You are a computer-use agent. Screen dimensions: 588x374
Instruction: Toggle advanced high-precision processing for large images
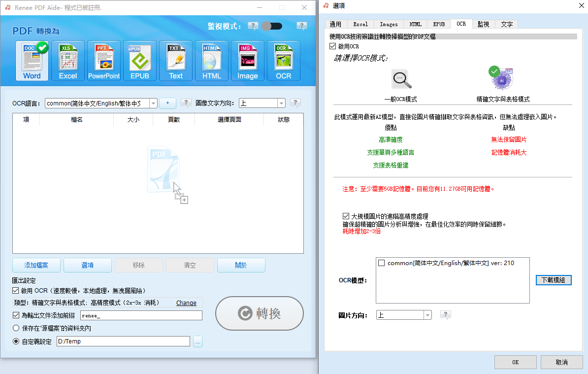click(346, 216)
